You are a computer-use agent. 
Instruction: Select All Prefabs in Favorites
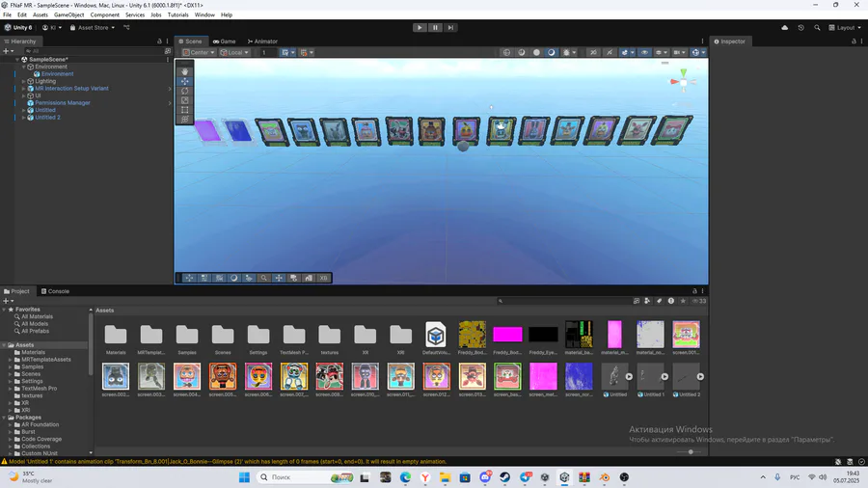(x=35, y=331)
